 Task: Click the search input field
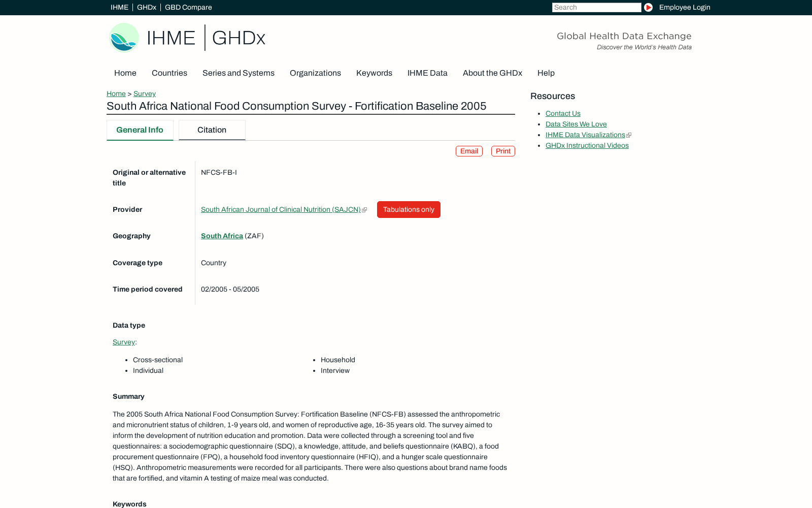597,7
